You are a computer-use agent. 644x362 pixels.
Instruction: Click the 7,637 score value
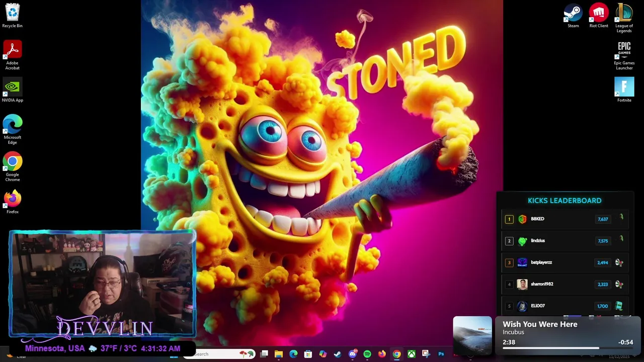click(x=603, y=219)
